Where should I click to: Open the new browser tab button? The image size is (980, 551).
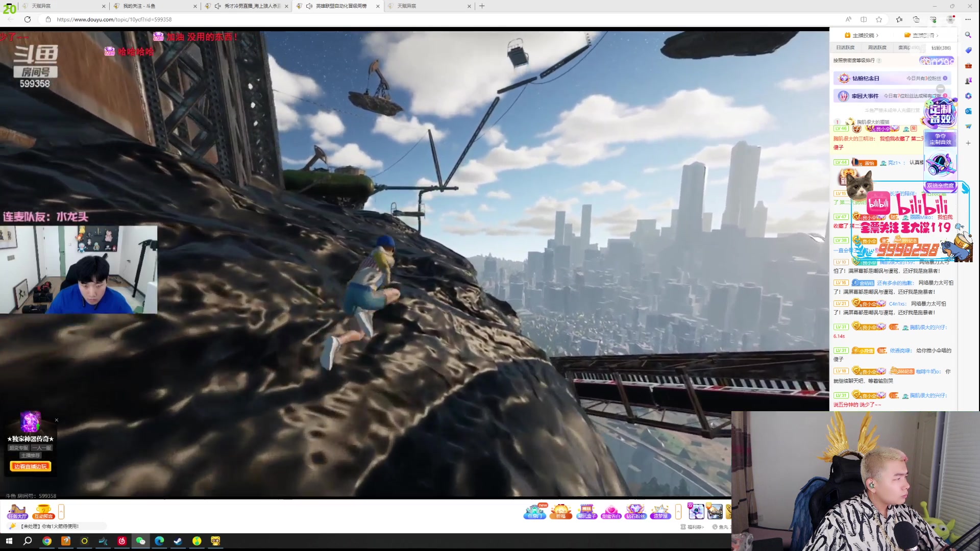coord(482,6)
